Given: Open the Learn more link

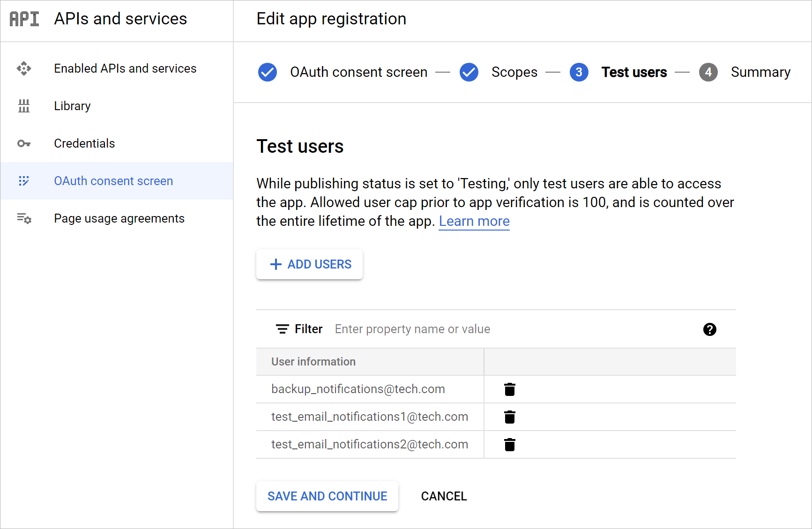Looking at the screenshot, I should coord(474,221).
